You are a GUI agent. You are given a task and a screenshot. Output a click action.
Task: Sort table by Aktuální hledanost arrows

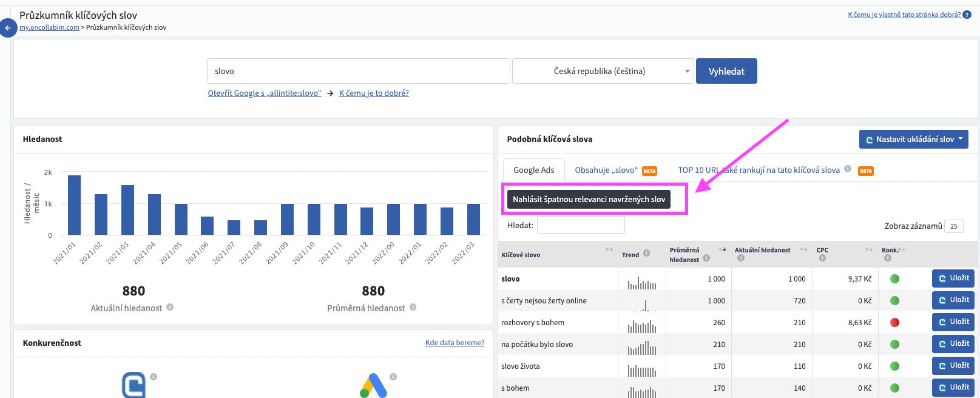(803, 250)
